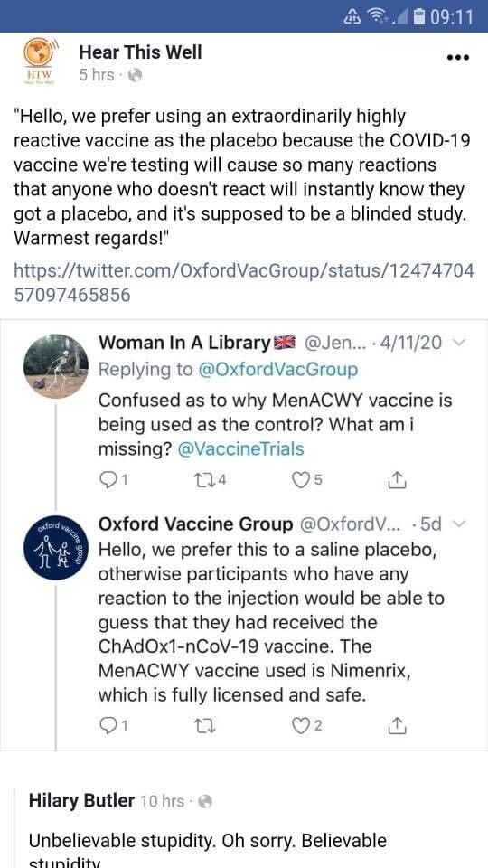
Task: Tap the Oxford Vaccine Group logo avatar
Action: [x=56, y=546]
